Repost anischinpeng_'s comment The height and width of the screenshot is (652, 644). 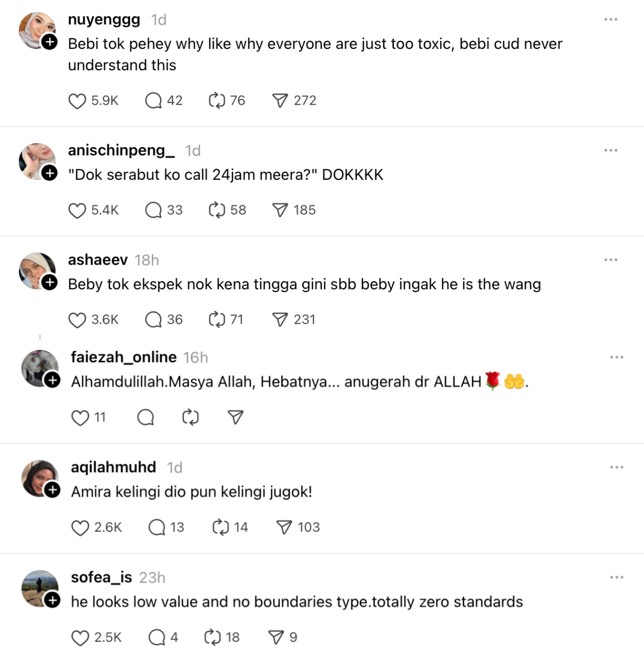click(x=217, y=210)
